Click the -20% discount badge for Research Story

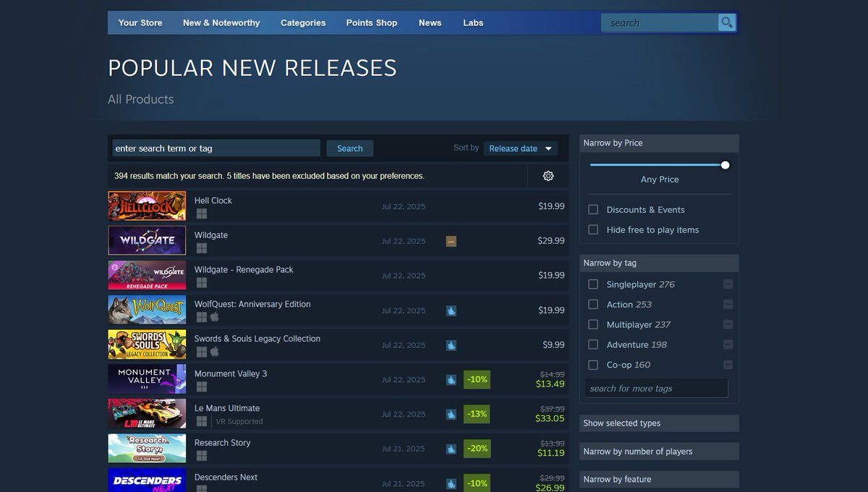pos(477,449)
